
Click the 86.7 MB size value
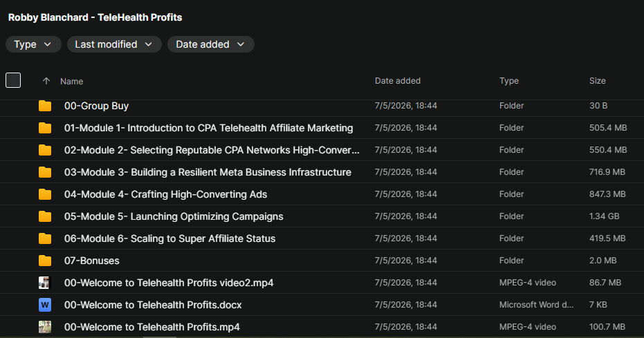pos(605,283)
